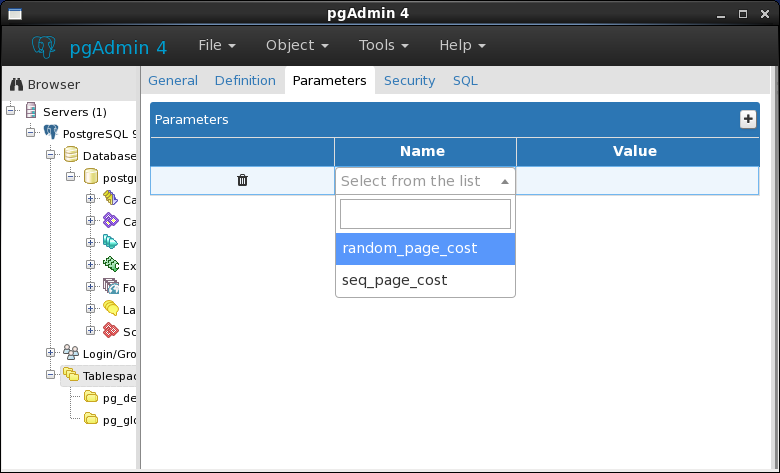Screen dimensions: 780x473
Task: Select the Servers (1) tree label
Action: click(75, 111)
